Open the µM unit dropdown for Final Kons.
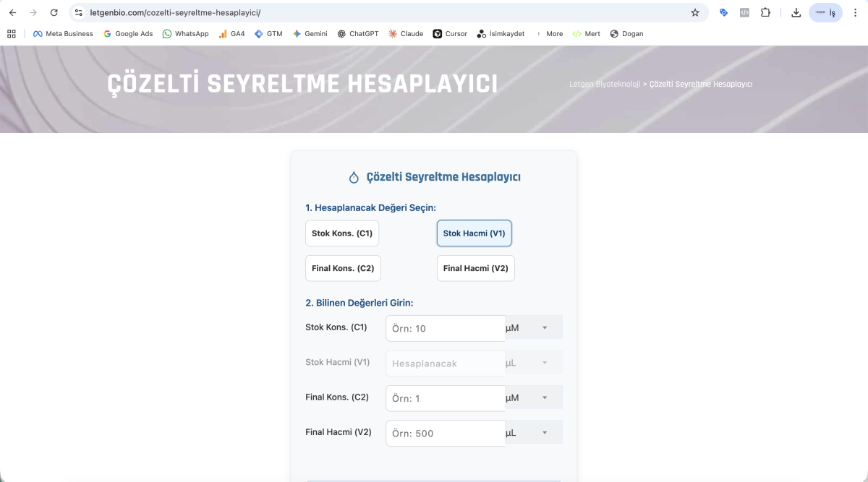Screen dimensions: 868x482 533,397
